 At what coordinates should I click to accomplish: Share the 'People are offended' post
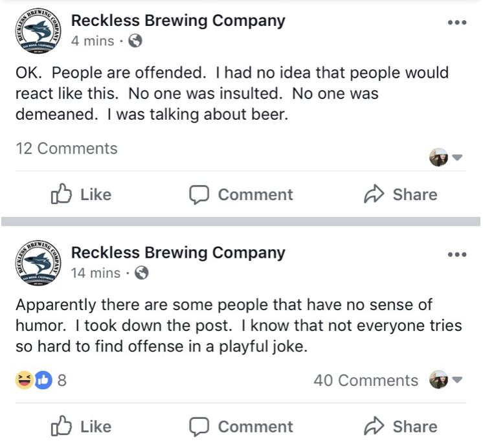click(401, 194)
